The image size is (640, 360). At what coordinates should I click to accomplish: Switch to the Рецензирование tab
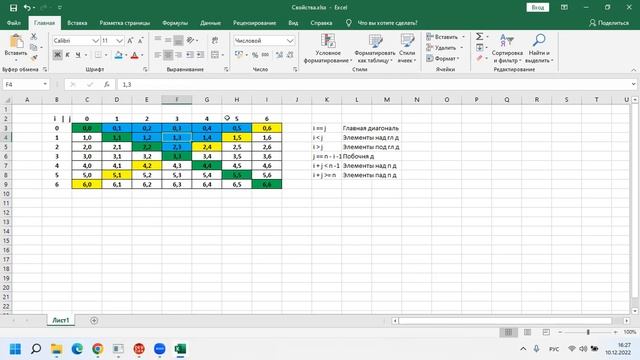click(254, 23)
